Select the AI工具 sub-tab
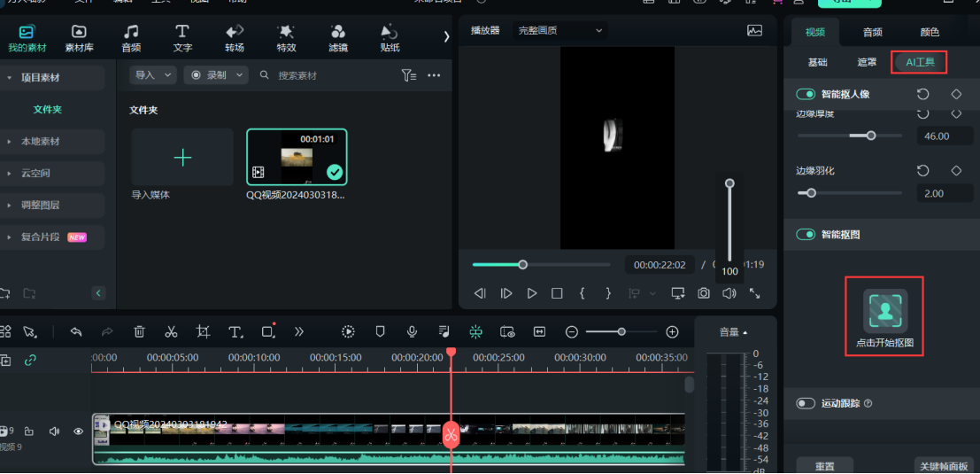Screen dimensions: 980x474 pos(919,62)
